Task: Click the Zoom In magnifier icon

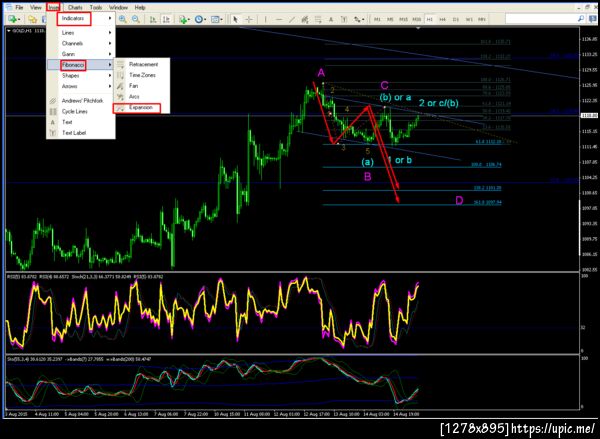Action: coord(122,19)
